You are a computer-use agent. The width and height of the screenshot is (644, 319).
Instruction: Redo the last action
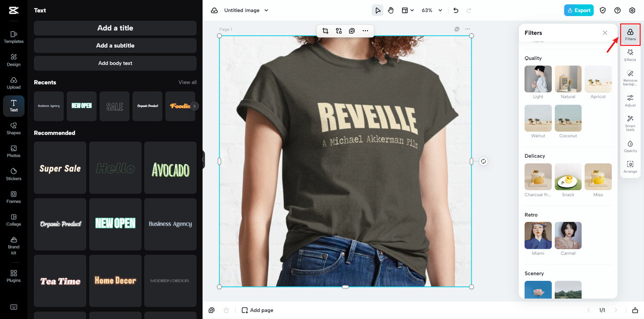point(469,10)
